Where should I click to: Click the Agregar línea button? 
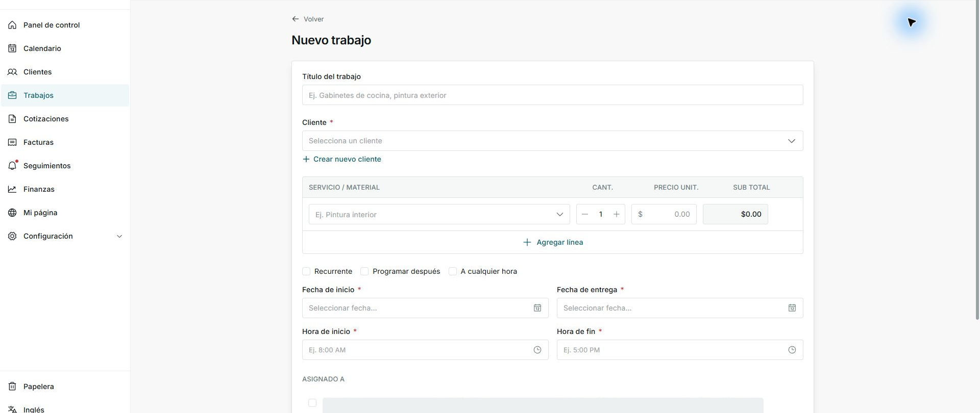[x=553, y=242]
